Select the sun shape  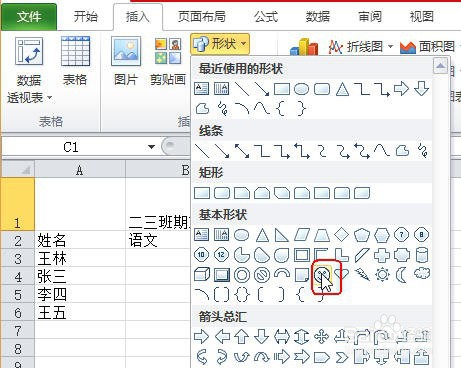(382, 275)
